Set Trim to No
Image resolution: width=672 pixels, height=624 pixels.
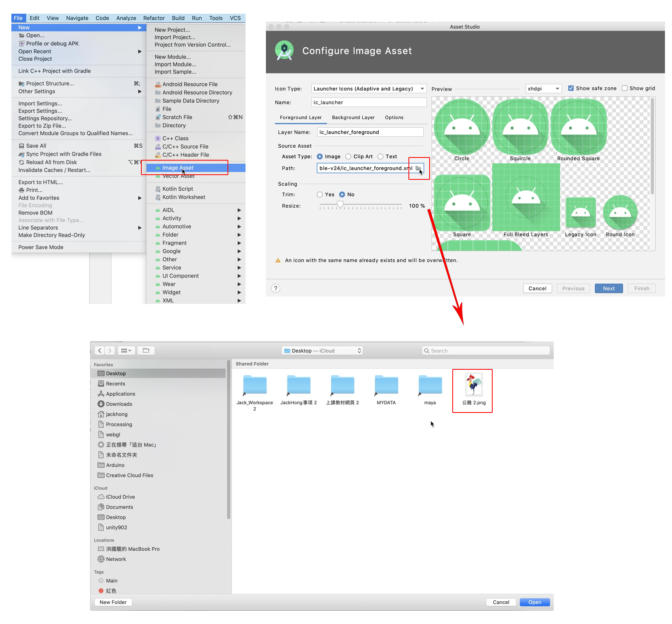point(342,194)
